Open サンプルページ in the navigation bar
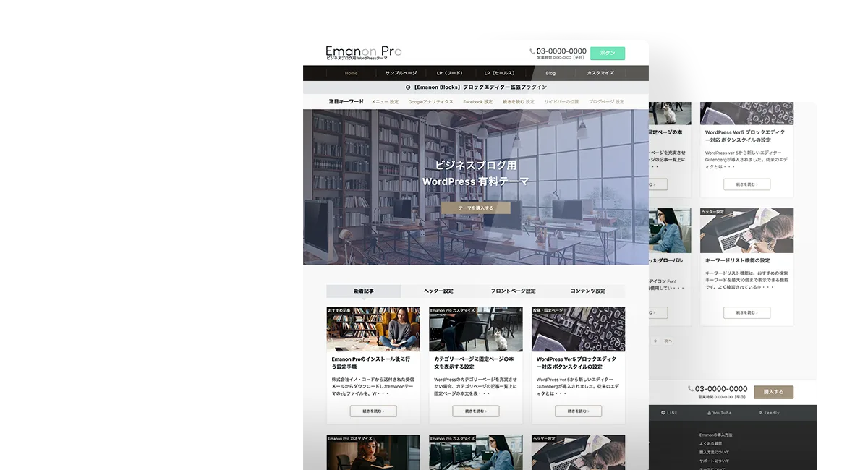The width and height of the screenshot is (868, 470). [x=401, y=73]
